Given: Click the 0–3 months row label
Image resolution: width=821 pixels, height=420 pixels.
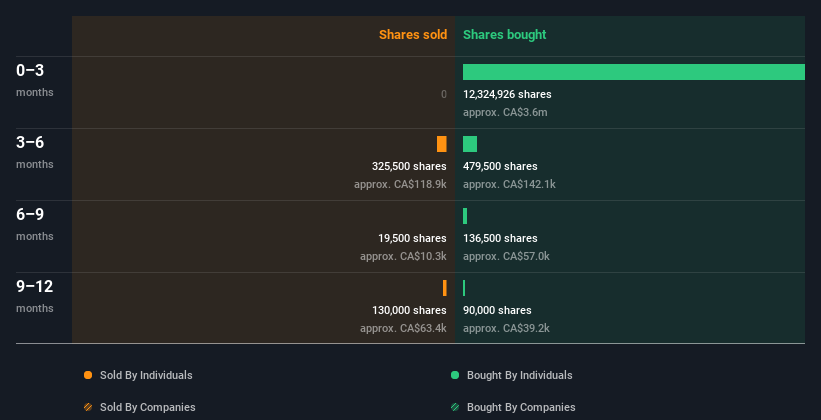Looking at the screenshot, I should (35, 80).
